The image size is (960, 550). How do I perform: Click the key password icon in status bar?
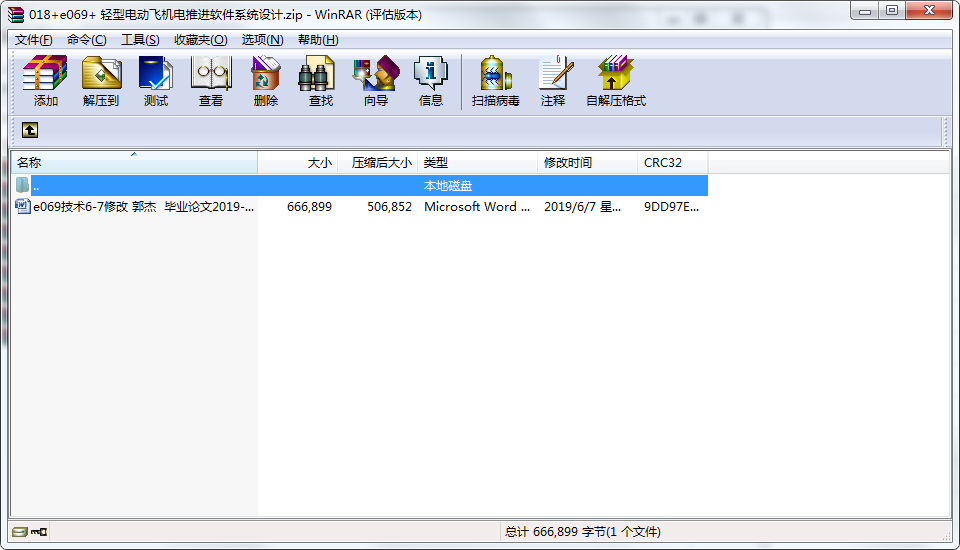(x=39, y=532)
